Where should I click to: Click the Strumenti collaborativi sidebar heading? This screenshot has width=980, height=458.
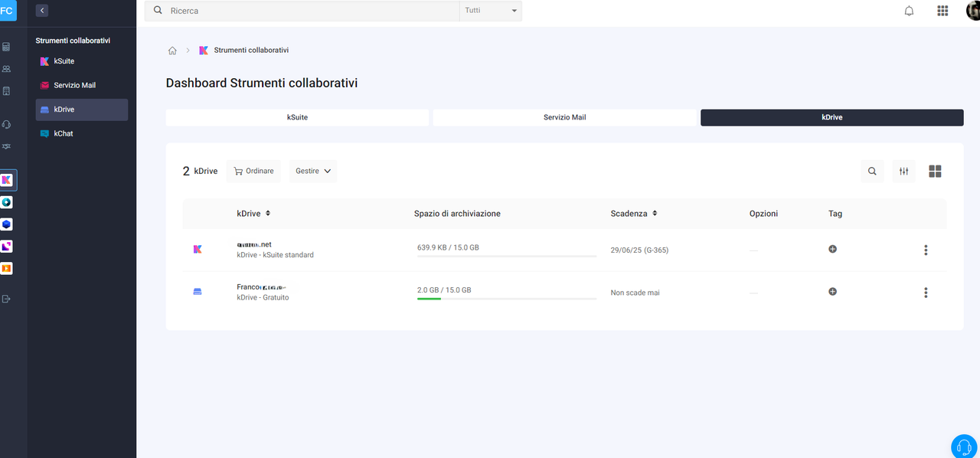(x=73, y=41)
